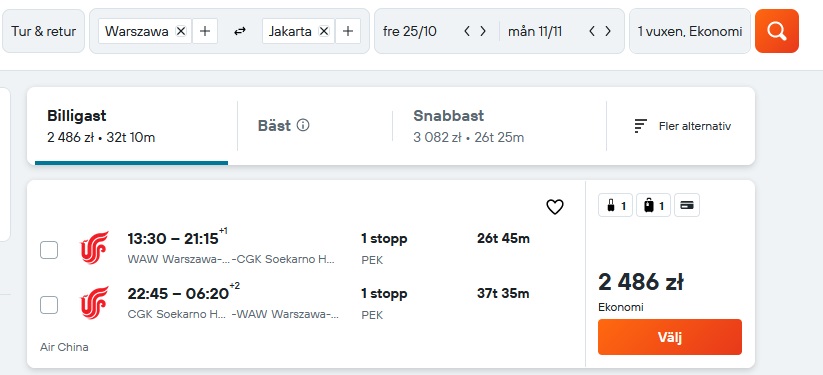This screenshot has height=375, width=823.
Task: Tick the checkbox for the 13:30 outbound flight
Action: [x=49, y=250]
